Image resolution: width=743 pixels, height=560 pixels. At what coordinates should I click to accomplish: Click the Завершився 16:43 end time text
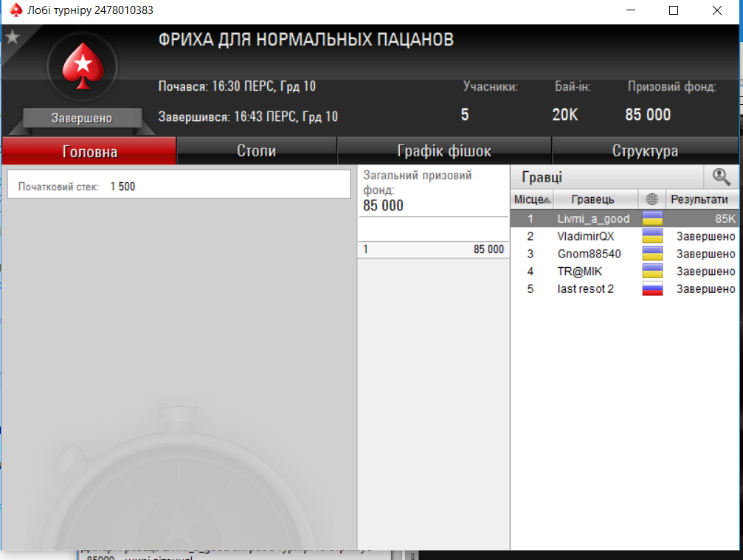coord(248,117)
